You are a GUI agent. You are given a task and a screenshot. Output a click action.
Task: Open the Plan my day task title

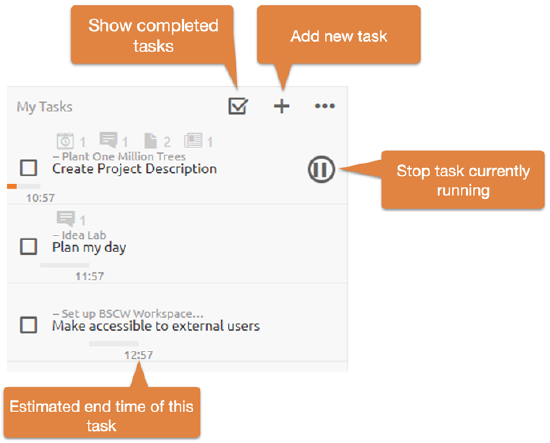click(89, 248)
